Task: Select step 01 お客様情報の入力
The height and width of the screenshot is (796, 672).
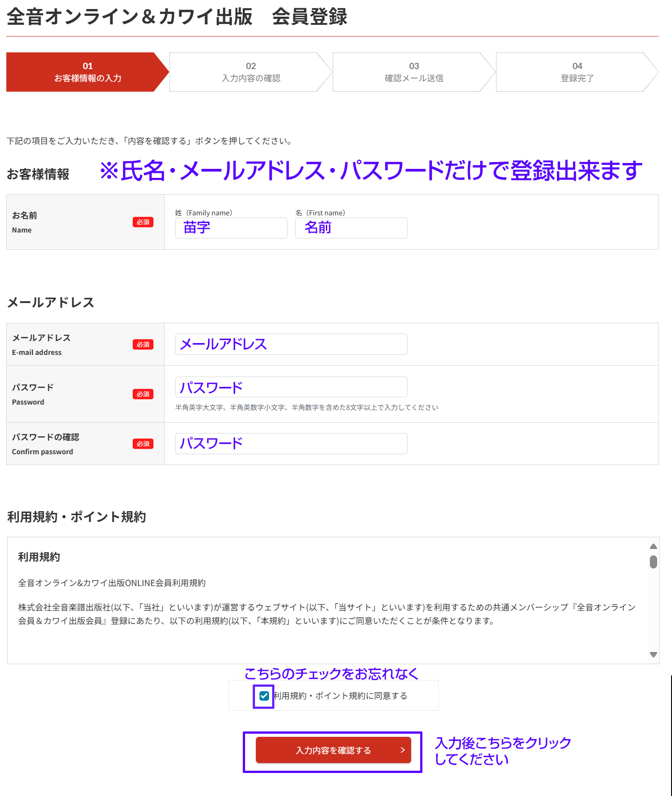Action: [88, 72]
